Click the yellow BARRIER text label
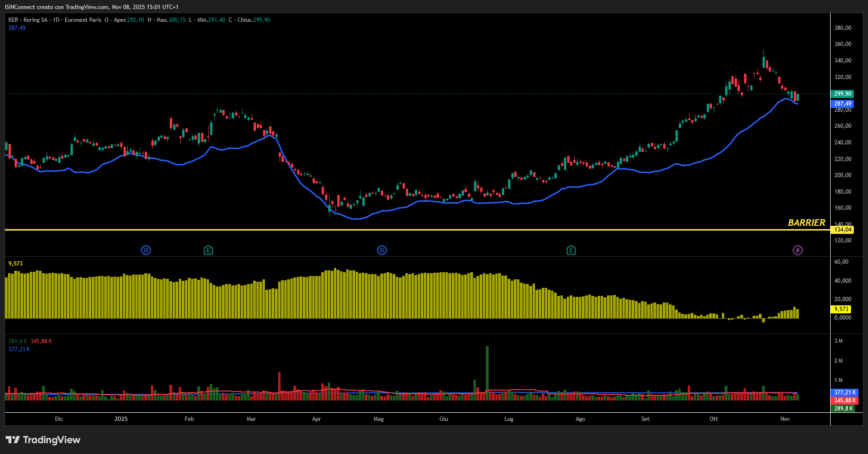The height and width of the screenshot is (454, 868). click(806, 223)
